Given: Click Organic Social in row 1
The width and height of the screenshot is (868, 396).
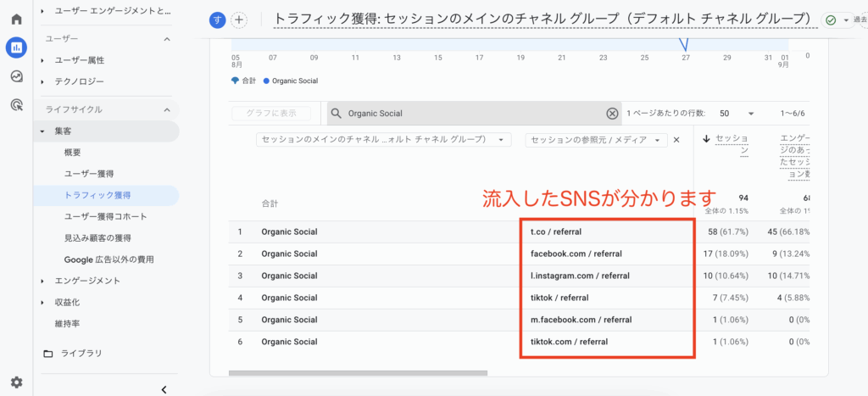Looking at the screenshot, I should click(x=290, y=232).
